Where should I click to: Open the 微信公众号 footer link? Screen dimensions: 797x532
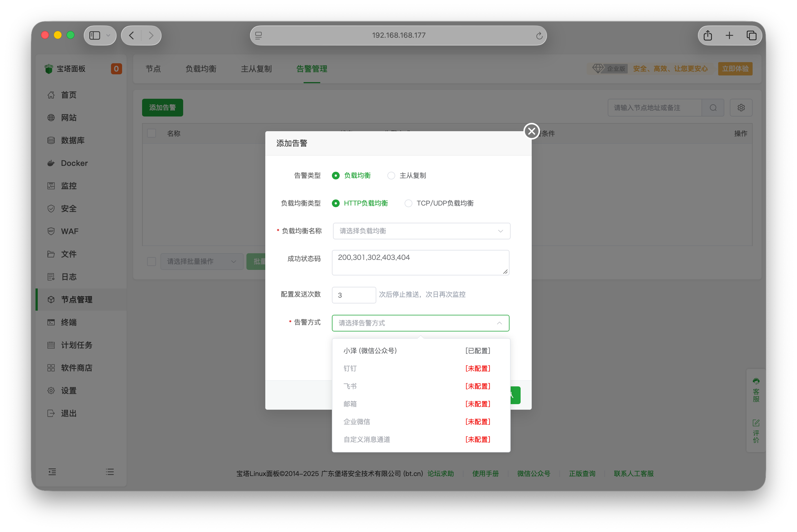coord(533,474)
